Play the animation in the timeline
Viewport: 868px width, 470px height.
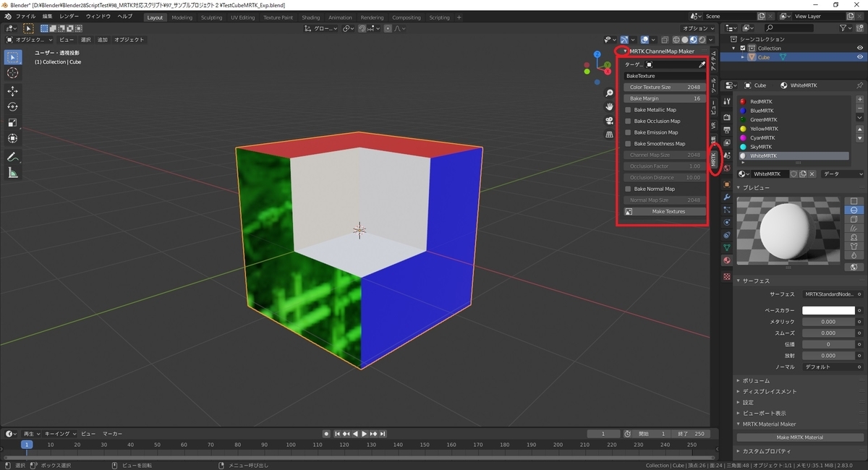[x=364, y=434]
